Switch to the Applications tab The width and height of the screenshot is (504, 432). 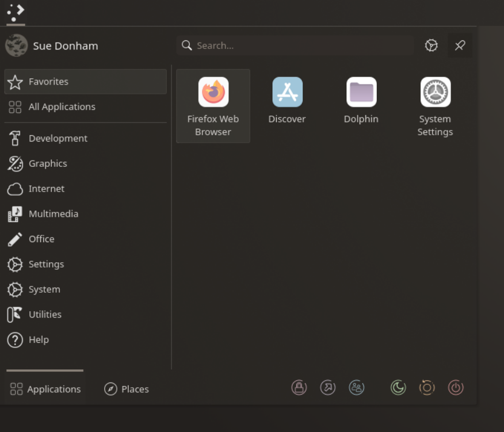point(45,389)
